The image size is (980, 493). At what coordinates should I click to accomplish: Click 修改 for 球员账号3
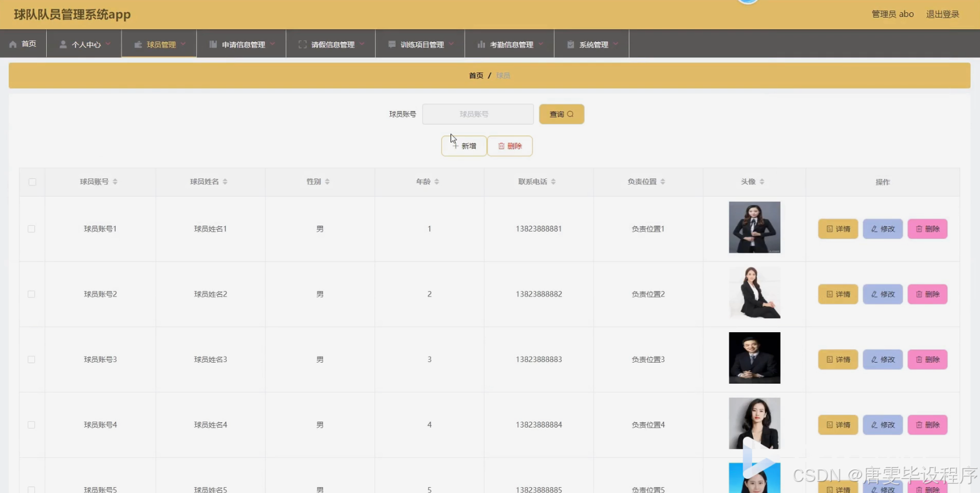pos(883,360)
